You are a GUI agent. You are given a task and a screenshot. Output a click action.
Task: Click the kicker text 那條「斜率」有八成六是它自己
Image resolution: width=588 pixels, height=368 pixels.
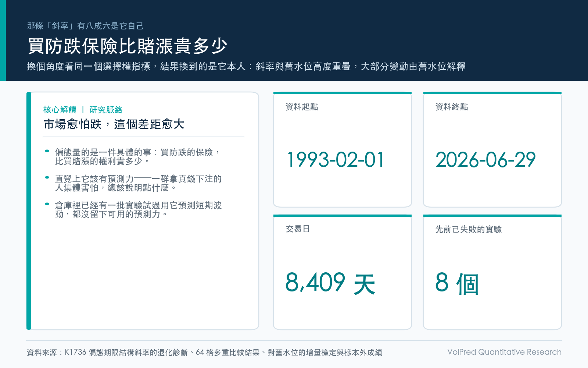click(x=85, y=26)
